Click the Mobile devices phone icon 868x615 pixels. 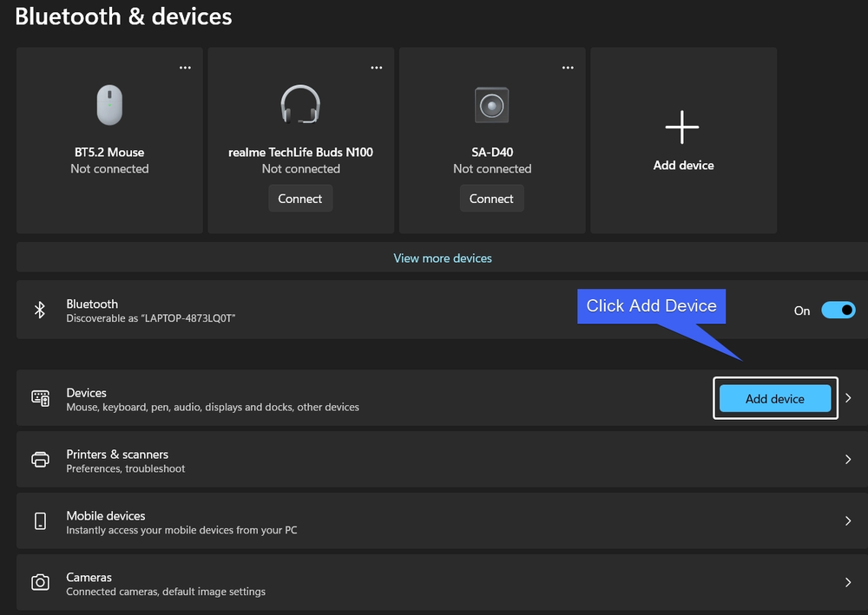(41, 521)
